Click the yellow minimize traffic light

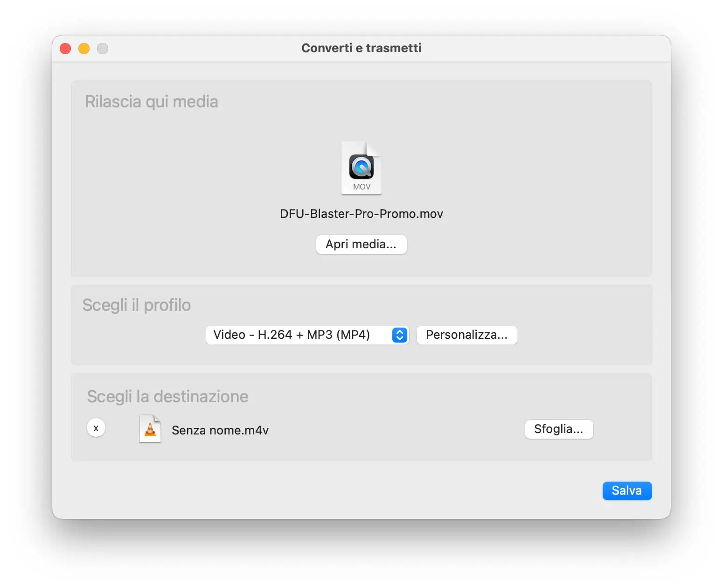[84, 48]
